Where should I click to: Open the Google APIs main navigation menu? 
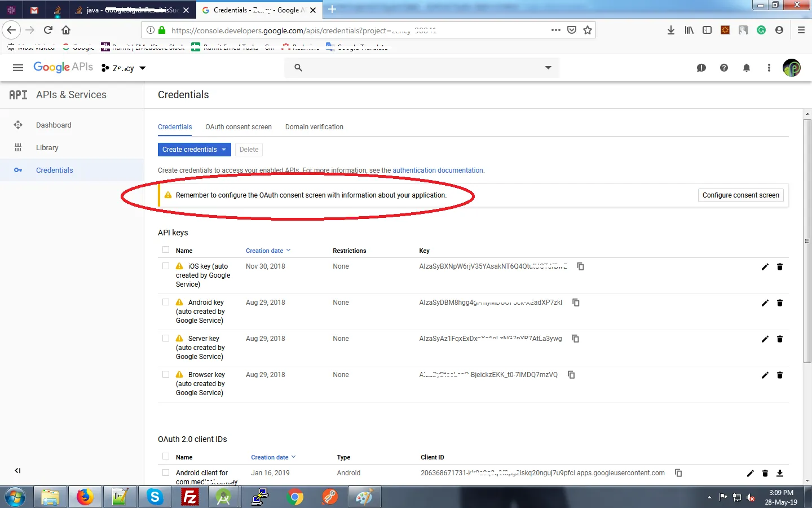click(18, 68)
